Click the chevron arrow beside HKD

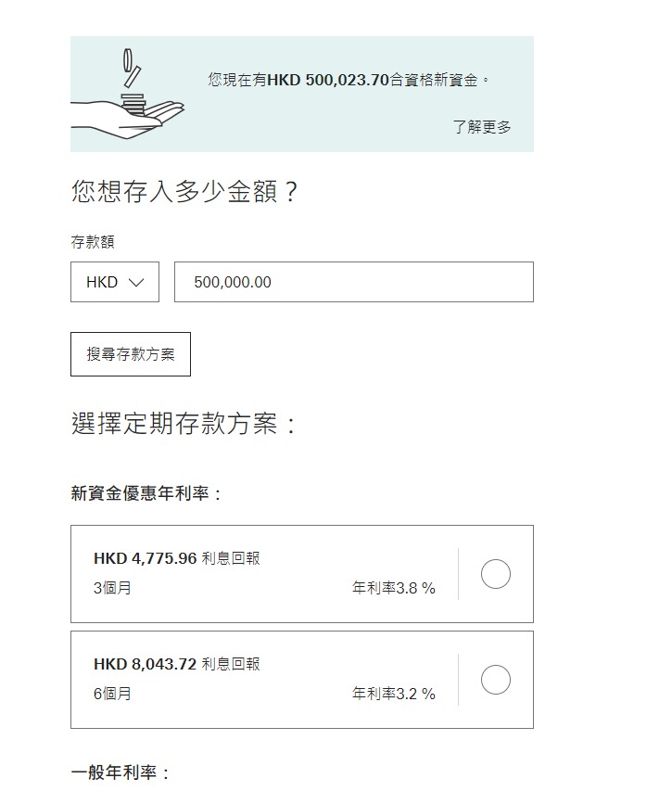(136, 283)
